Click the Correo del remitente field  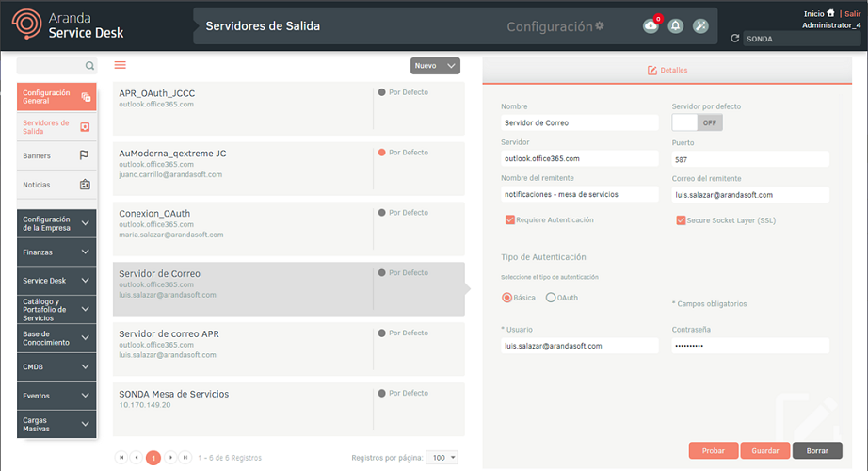[x=750, y=195]
